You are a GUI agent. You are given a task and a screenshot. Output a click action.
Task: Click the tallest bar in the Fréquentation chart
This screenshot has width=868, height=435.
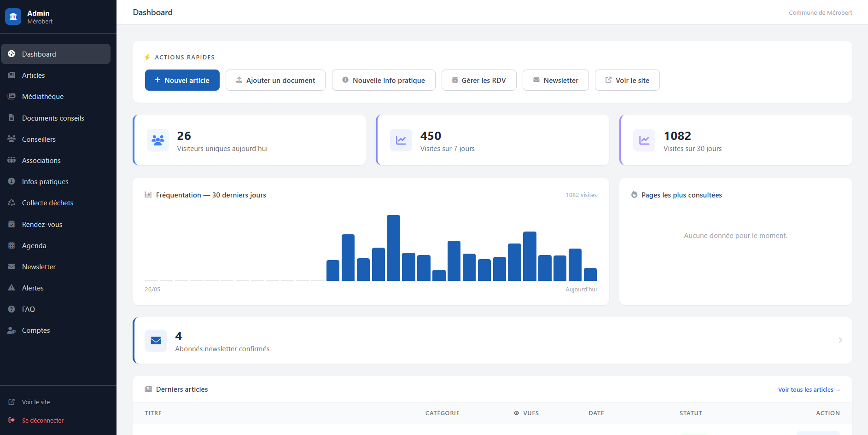pyautogui.click(x=393, y=248)
